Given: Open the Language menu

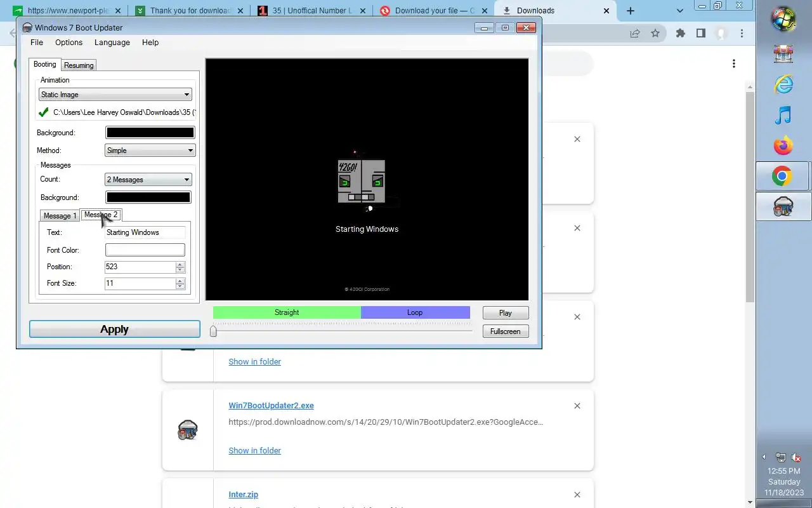Looking at the screenshot, I should click(112, 43).
